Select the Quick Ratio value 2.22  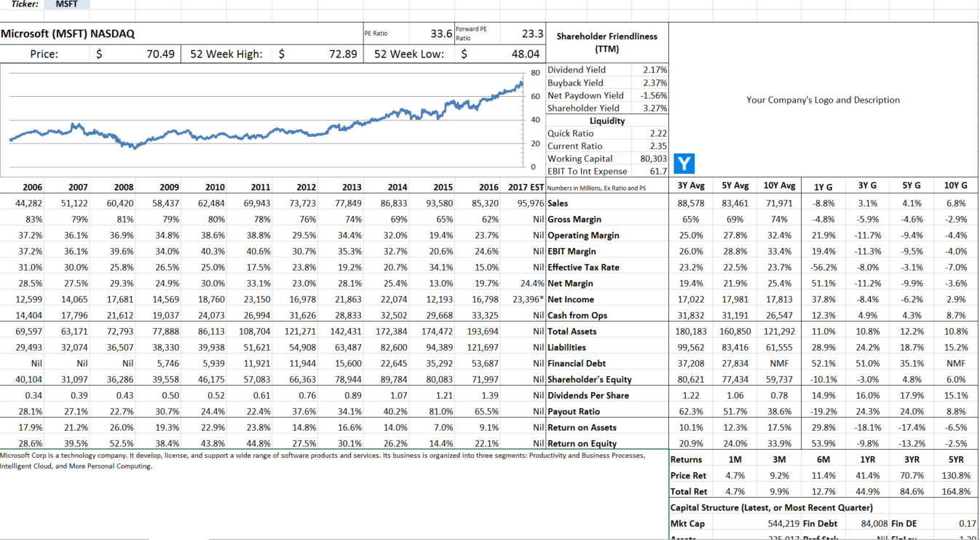click(x=658, y=133)
